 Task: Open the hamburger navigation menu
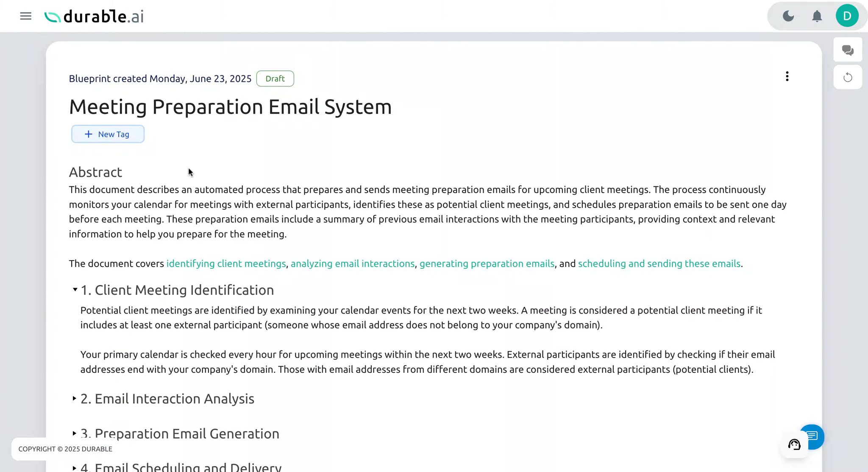point(25,16)
